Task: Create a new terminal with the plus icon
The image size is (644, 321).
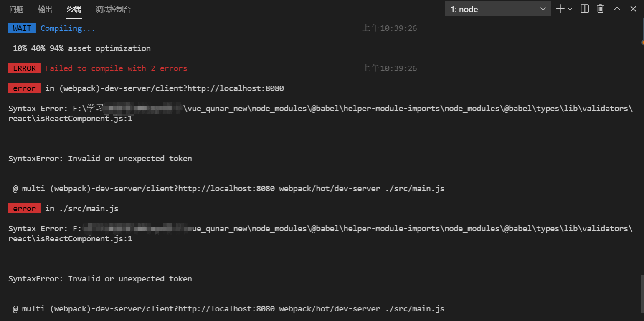Action: pyautogui.click(x=560, y=9)
